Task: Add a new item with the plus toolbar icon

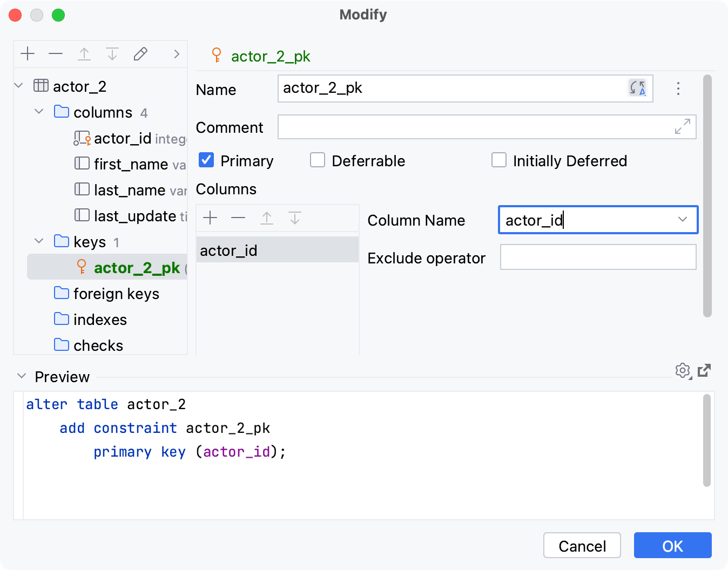Action: click(x=28, y=53)
